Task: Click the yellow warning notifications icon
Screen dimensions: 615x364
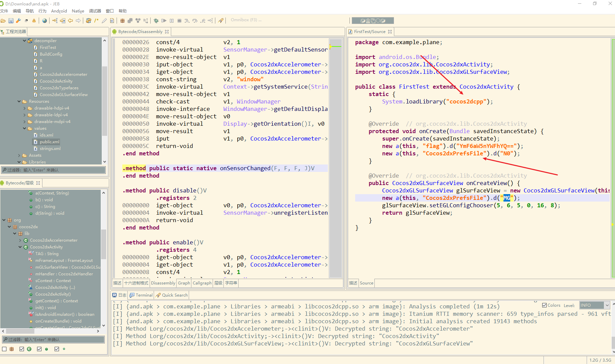Action: click(34, 21)
